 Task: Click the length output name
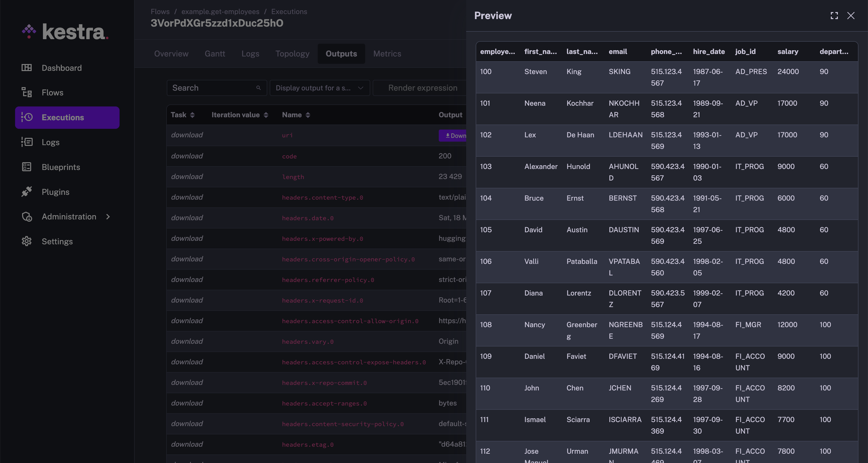click(x=293, y=177)
